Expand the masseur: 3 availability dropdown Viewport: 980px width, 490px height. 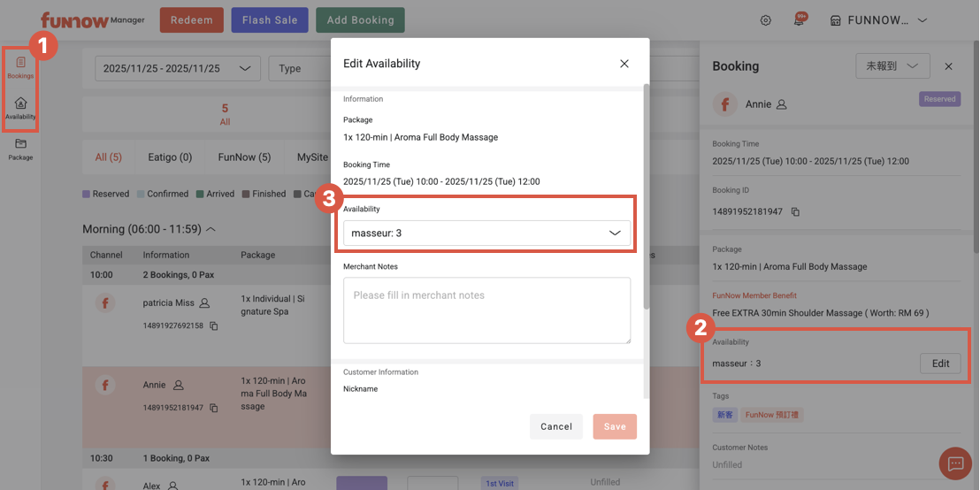pos(486,234)
